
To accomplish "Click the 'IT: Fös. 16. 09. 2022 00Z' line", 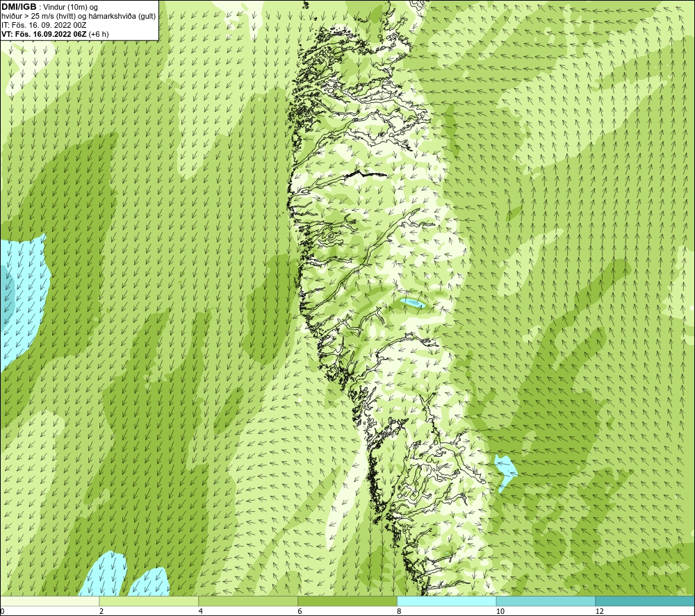I will pyautogui.click(x=44, y=25).
